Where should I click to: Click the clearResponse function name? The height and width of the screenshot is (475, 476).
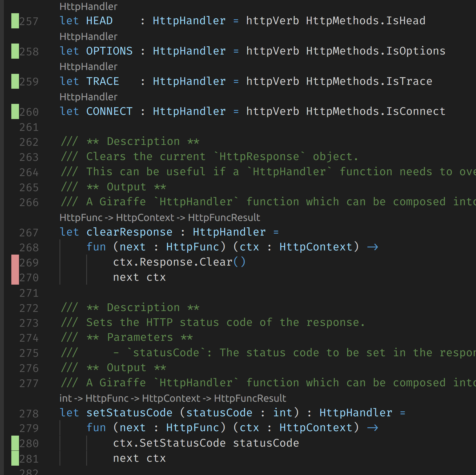[129, 232]
